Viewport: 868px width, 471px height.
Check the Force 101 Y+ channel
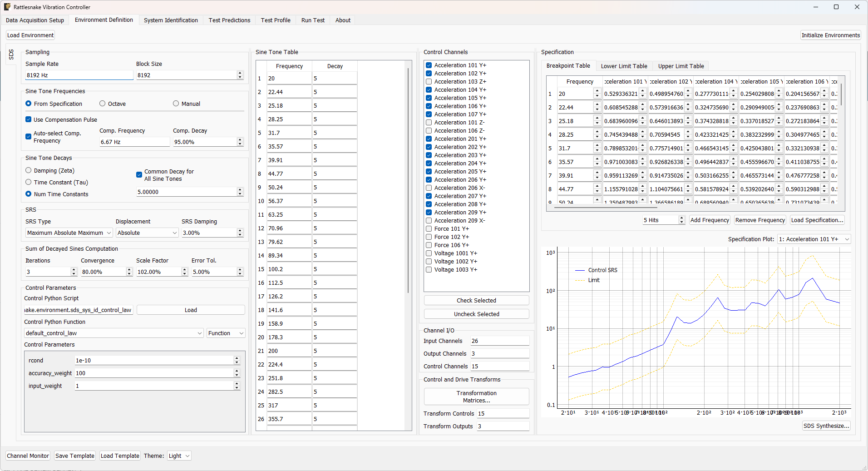pyautogui.click(x=429, y=228)
